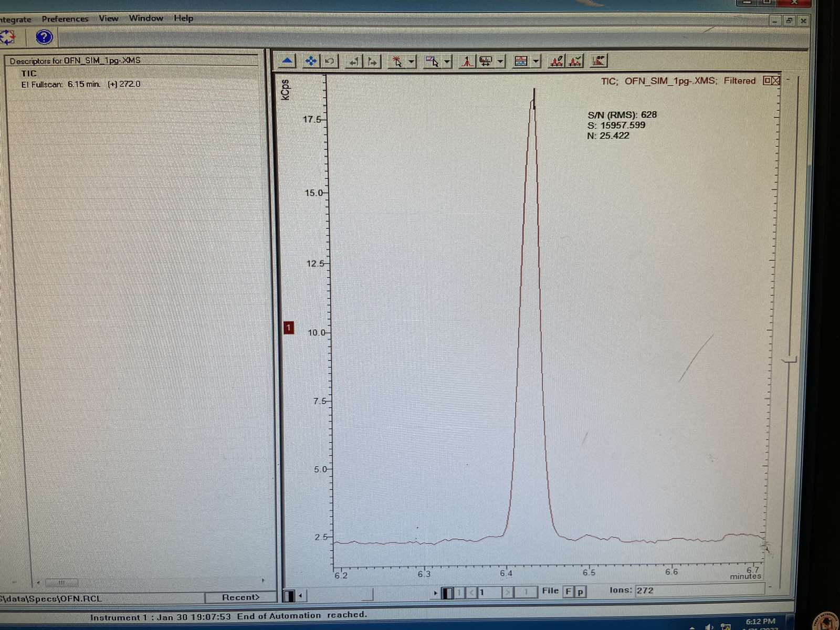Viewport: 840px width, 630px height.
Task: Click the previous scan step icon
Action: click(354, 62)
